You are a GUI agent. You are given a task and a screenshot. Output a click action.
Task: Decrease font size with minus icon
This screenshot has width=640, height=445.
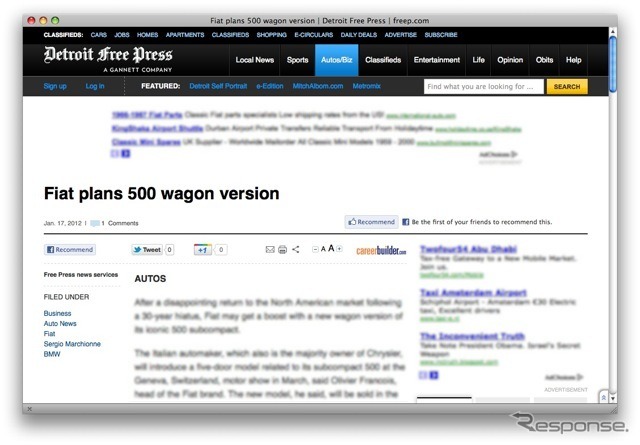(315, 249)
